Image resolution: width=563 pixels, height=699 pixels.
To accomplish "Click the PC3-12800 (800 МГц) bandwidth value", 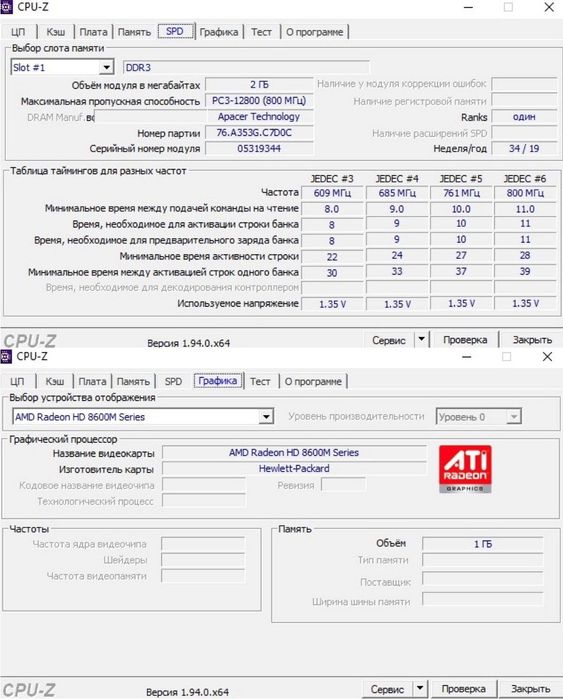I will 259,100.
